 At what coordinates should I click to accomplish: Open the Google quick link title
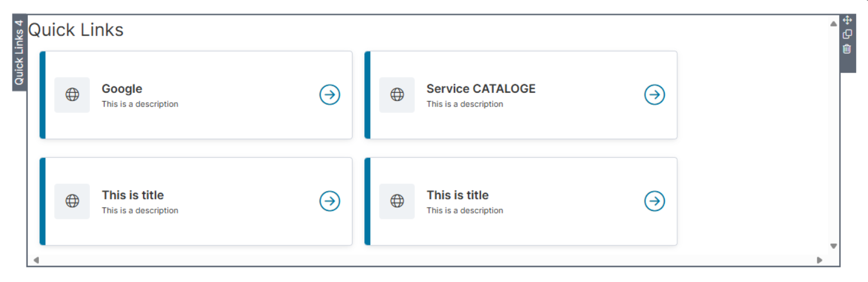coord(122,89)
